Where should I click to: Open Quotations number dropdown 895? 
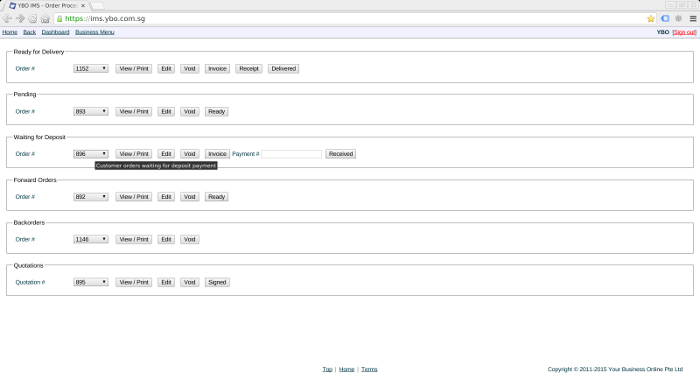point(91,282)
